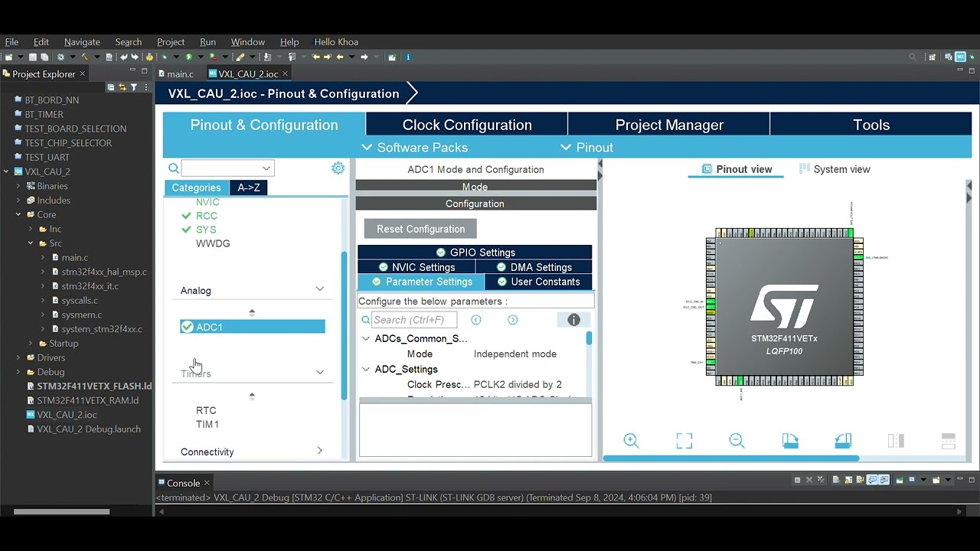Collapse the Timers category

(x=319, y=373)
